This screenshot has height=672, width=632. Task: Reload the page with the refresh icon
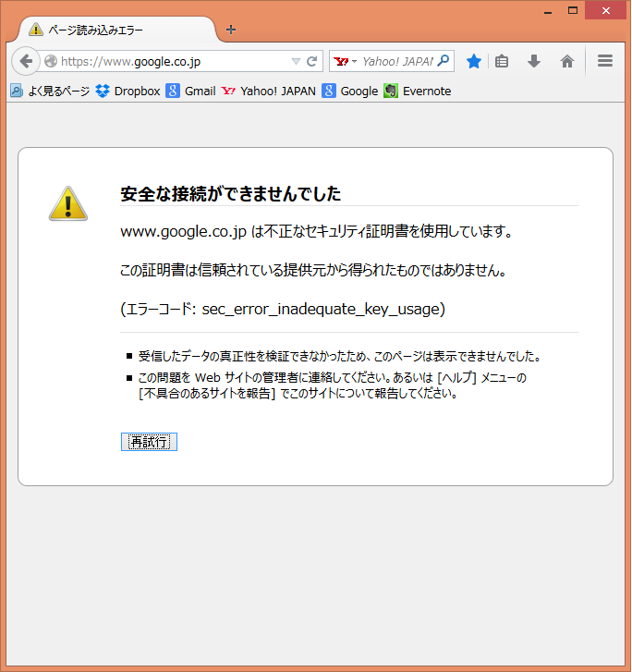pos(312,62)
